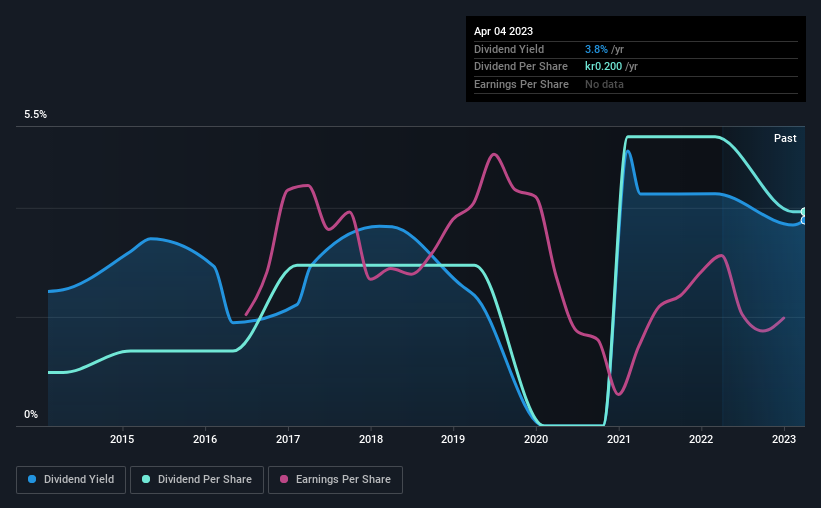Click the Past label in the shaded region
The image size is (821, 508).
click(785, 138)
